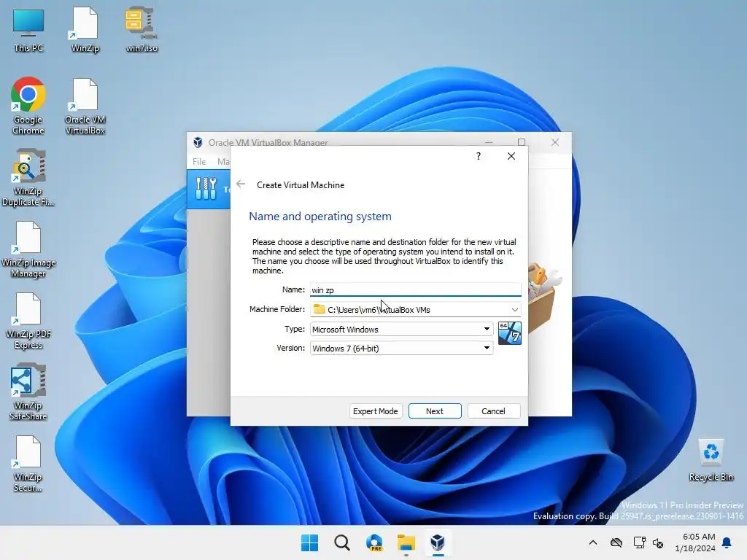The width and height of the screenshot is (747, 560).
Task: Click the Name input field
Action: pyautogui.click(x=415, y=289)
